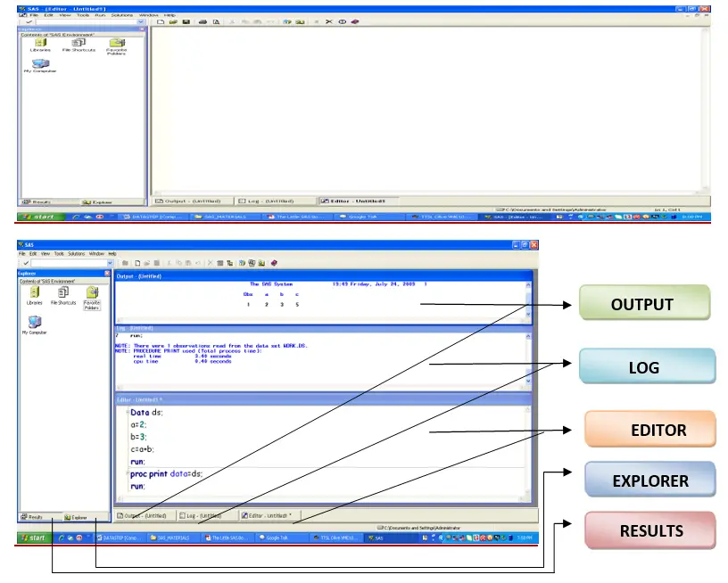Image resolution: width=728 pixels, height=583 pixels.
Task: Switch to Output - (Untitled) tab in lower window
Action: (x=143, y=515)
